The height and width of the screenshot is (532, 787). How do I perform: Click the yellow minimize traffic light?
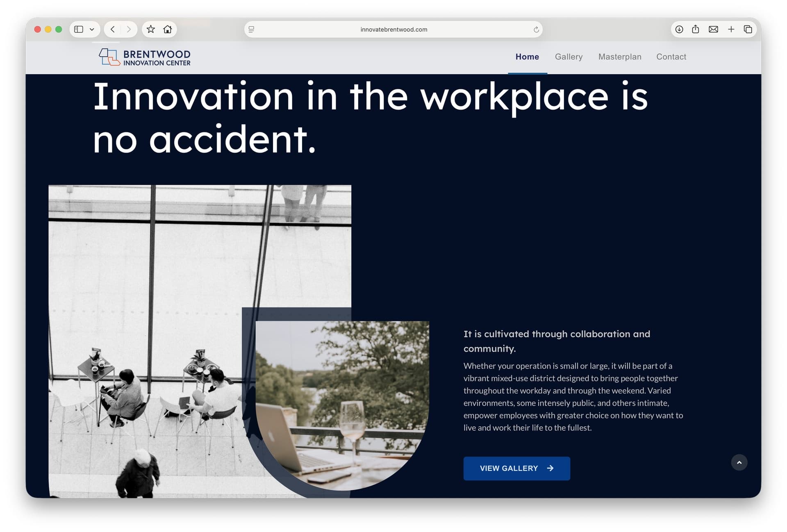point(48,29)
